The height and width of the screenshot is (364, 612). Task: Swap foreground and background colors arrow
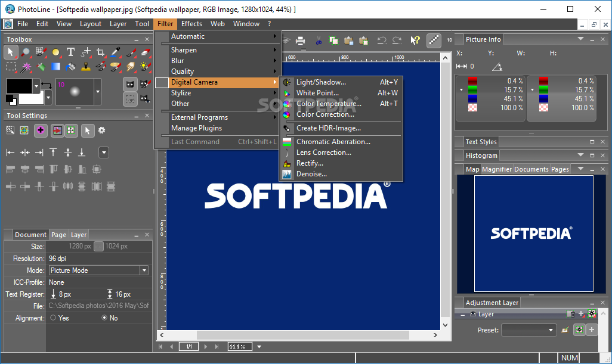47,85
